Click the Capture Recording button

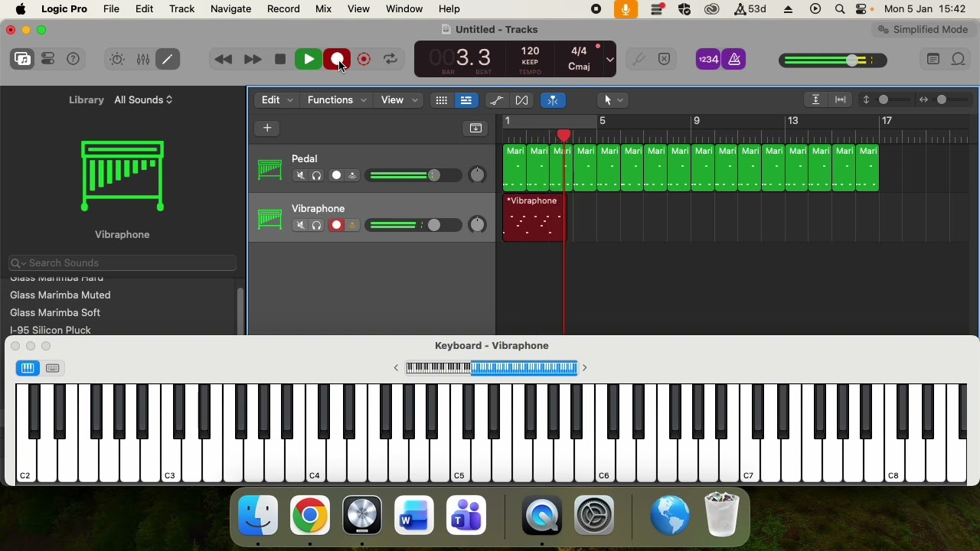(x=364, y=59)
